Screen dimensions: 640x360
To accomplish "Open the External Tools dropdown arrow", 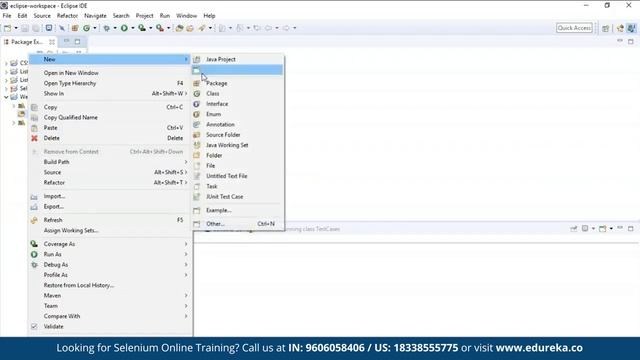I will [x=169, y=28].
